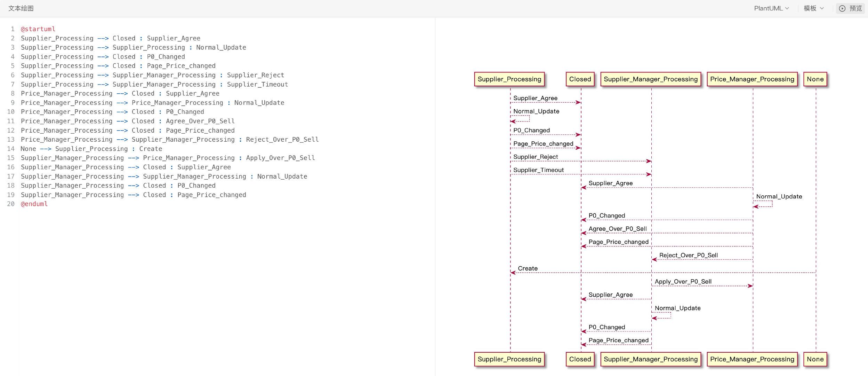
Task: Click top Supplier_Manager_Processing participant box
Action: (650, 79)
